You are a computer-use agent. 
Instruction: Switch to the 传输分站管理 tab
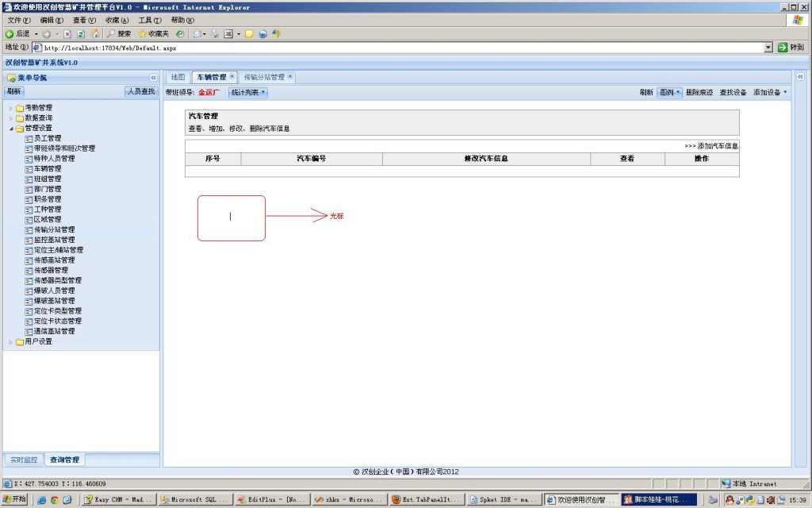click(x=264, y=77)
